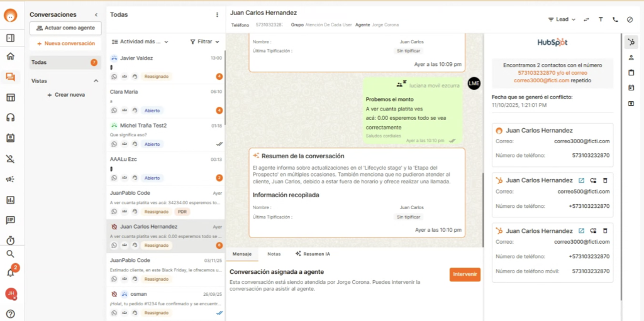
Task: Switch to the Mensaje tab
Action: (242, 254)
